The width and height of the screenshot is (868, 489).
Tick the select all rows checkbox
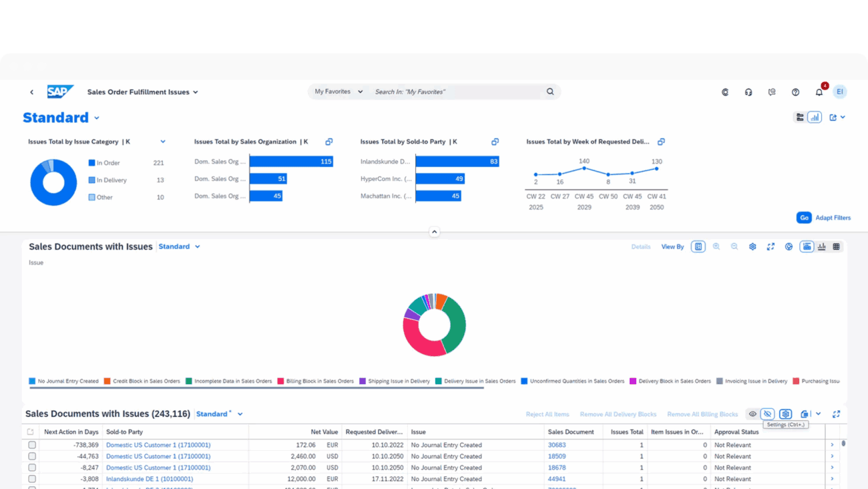point(31,432)
